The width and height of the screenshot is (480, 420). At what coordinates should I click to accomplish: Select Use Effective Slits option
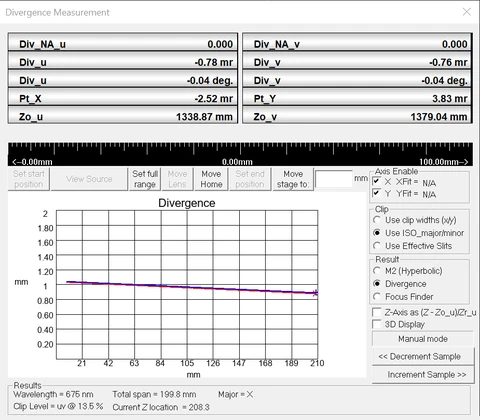click(x=377, y=246)
